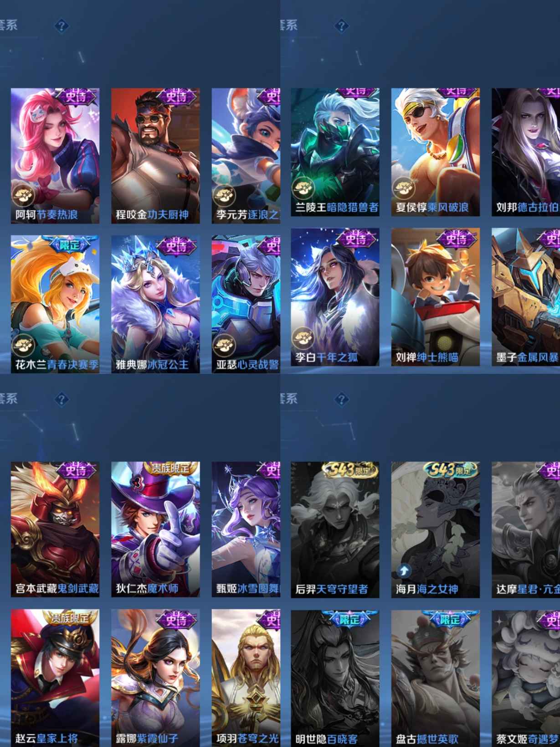Viewport: 560px width, 747px height.
Task: Click the blue upgrade arrow on 海月海之女神 card
Action: 403,571
